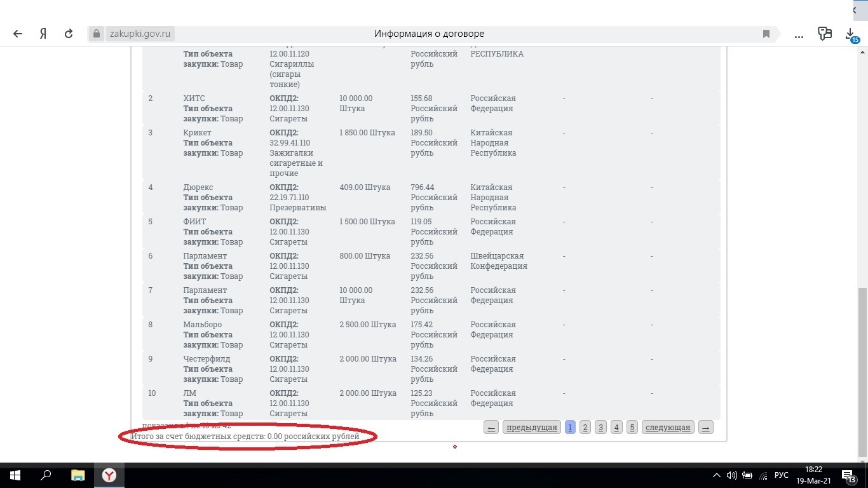
Task: Open the browser three-dots menu
Action: pyautogui.click(x=799, y=34)
